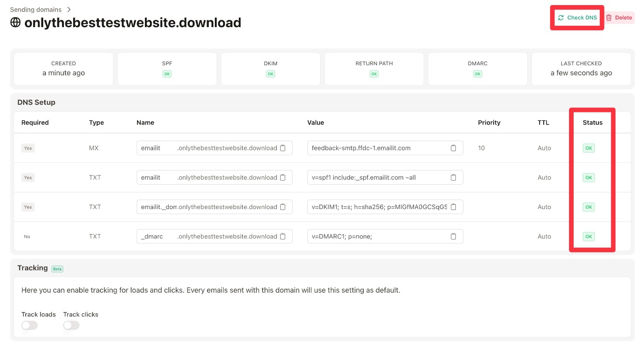Copy the _dmarc record name
Viewport: 644px width, 357px height.
coord(283,236)
